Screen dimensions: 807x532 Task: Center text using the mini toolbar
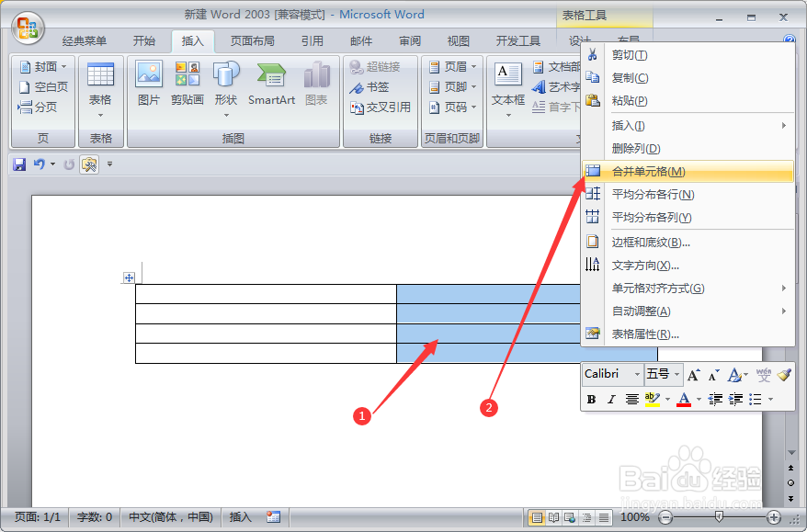(x=632, y=400)
